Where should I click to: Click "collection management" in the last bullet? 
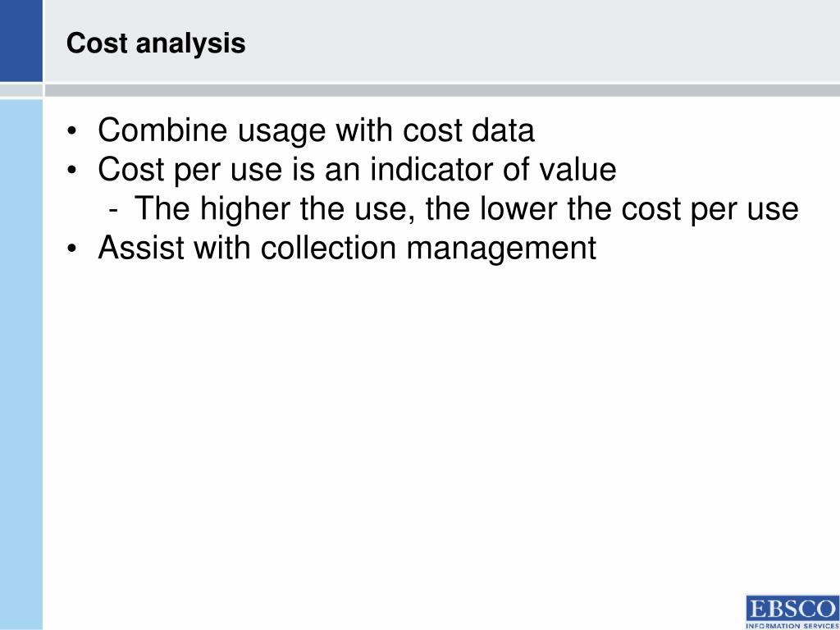point(428,249)
